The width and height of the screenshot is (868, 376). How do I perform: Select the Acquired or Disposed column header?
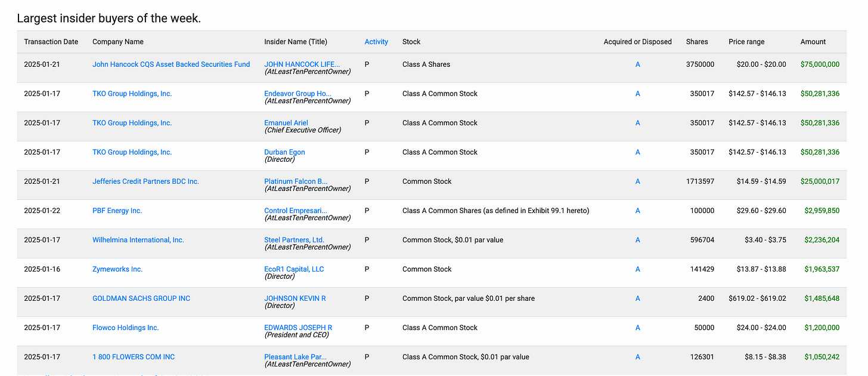point(638,42)
